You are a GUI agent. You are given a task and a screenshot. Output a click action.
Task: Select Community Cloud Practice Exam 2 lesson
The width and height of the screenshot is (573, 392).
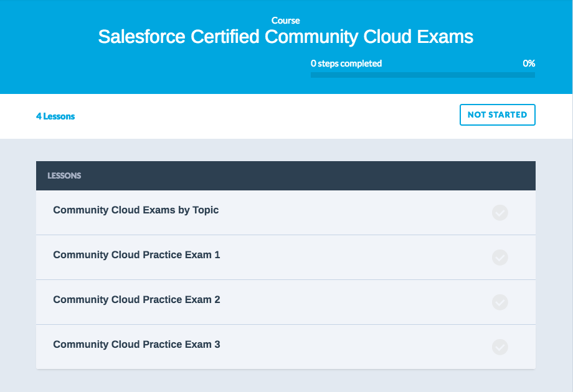(136, 300)
